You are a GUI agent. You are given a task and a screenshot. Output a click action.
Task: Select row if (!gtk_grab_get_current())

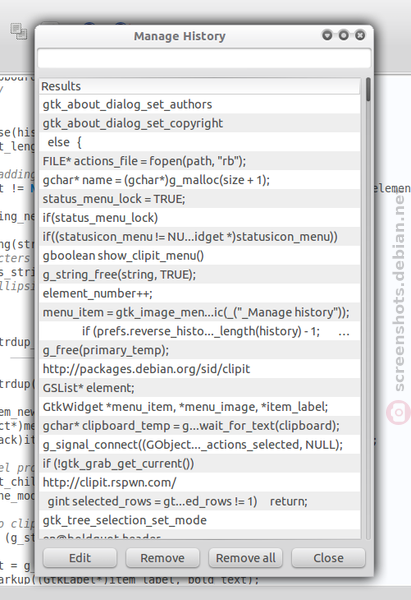(200, 463)
